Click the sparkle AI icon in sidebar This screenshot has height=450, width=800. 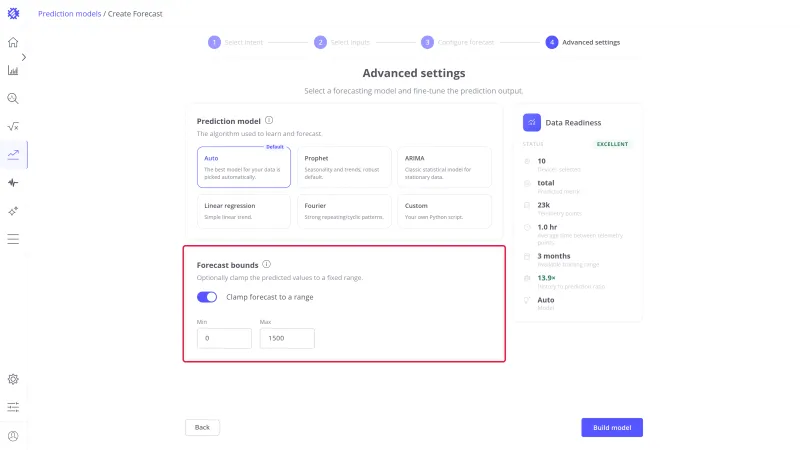13,211
